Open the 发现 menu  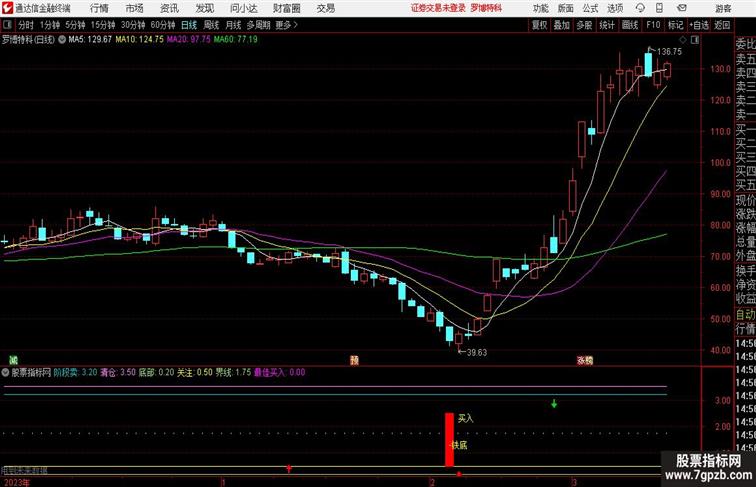point(204,8)
